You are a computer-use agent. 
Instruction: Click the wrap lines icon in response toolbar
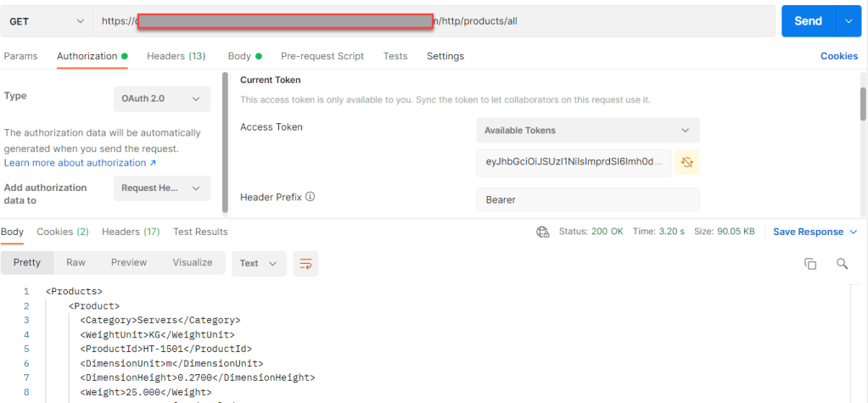[305, 263]
